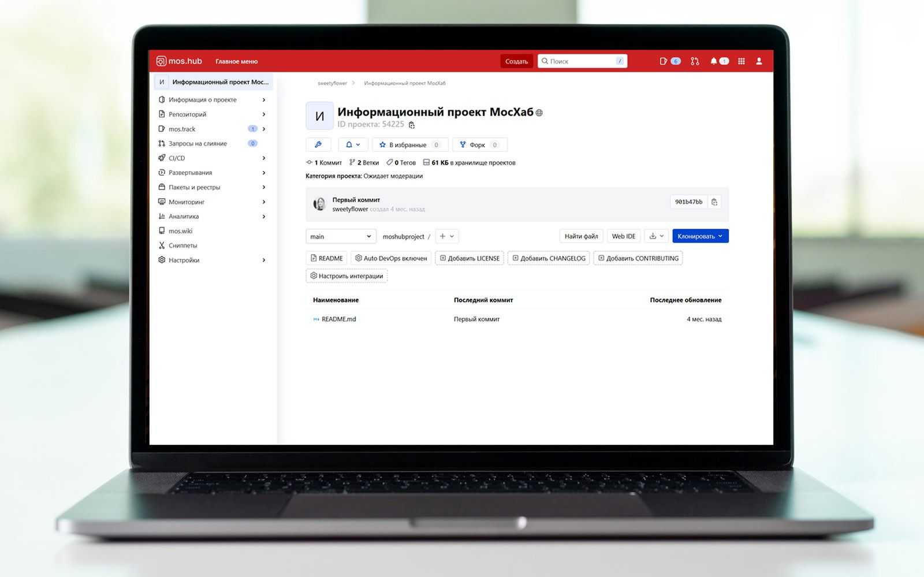Viewport: 924px width, 577px height.
Task: Copy the commit SHA 901b47bb
Action: 714,202
